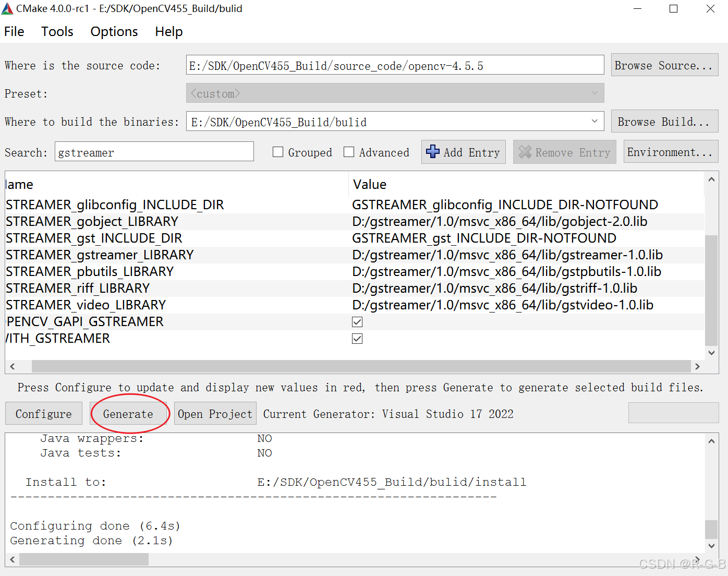
Task: Open the Environment dialog button
Action: (671, 152)
